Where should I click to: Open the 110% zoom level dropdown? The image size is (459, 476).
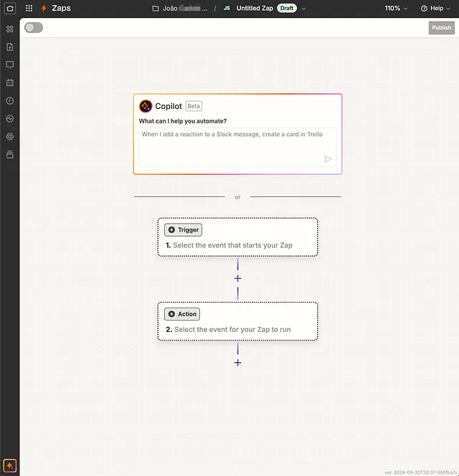point(396,9)
